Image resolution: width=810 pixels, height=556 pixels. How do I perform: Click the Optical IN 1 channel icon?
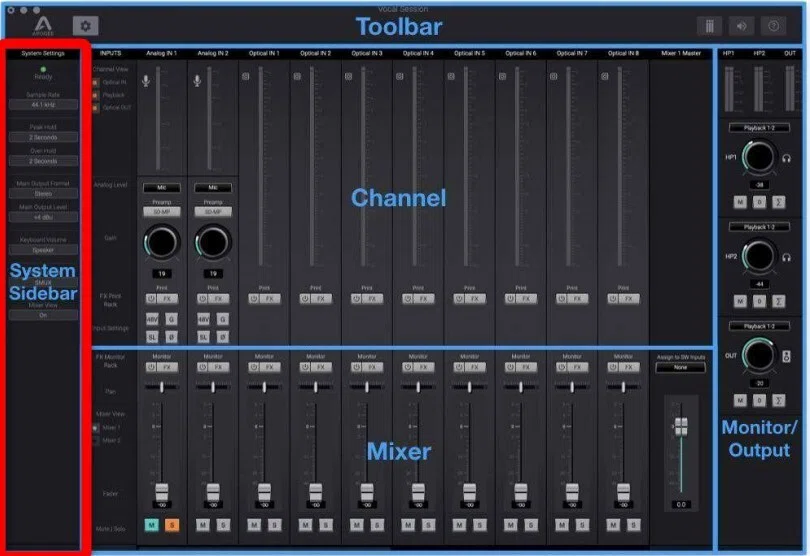(246, 76)
